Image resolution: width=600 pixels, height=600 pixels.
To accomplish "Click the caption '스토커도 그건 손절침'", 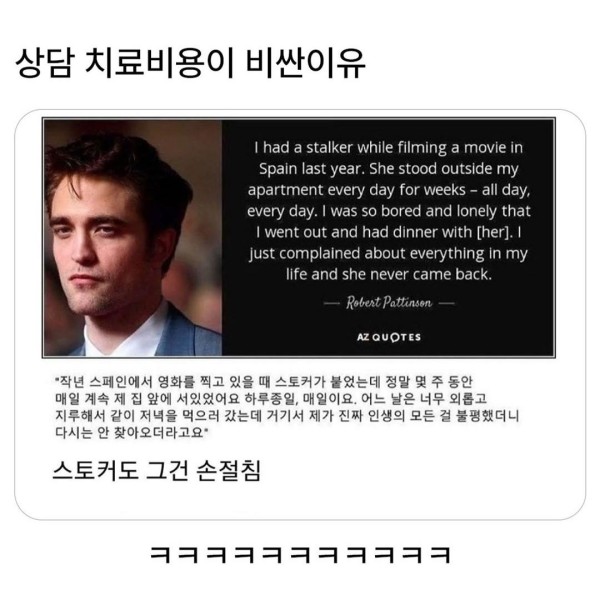I will point(157,470).
